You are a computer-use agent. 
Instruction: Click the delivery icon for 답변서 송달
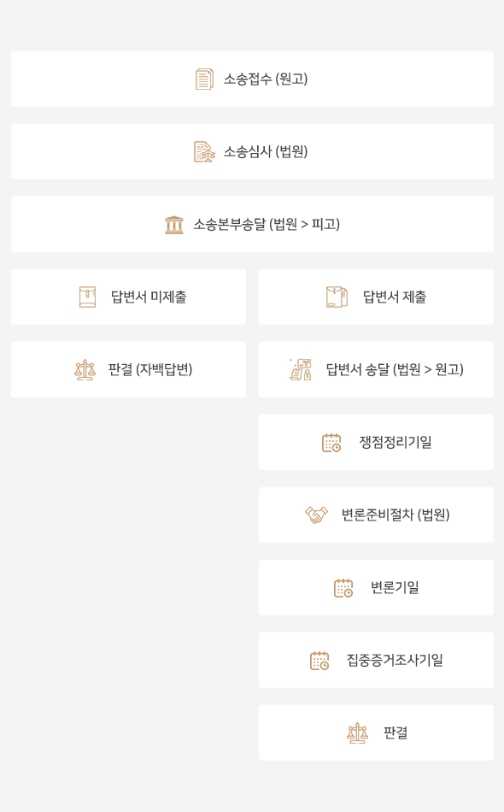pyautogui.click(x=301, y=370)
